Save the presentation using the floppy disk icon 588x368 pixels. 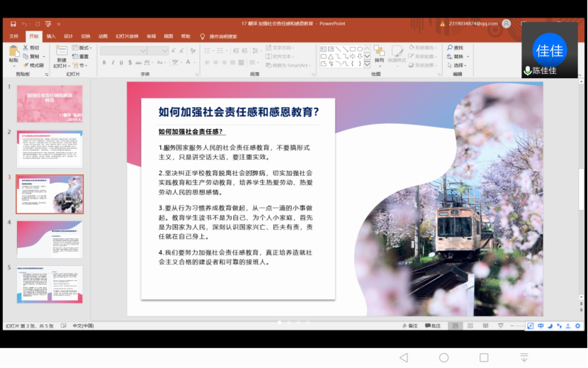coord(11,23)
